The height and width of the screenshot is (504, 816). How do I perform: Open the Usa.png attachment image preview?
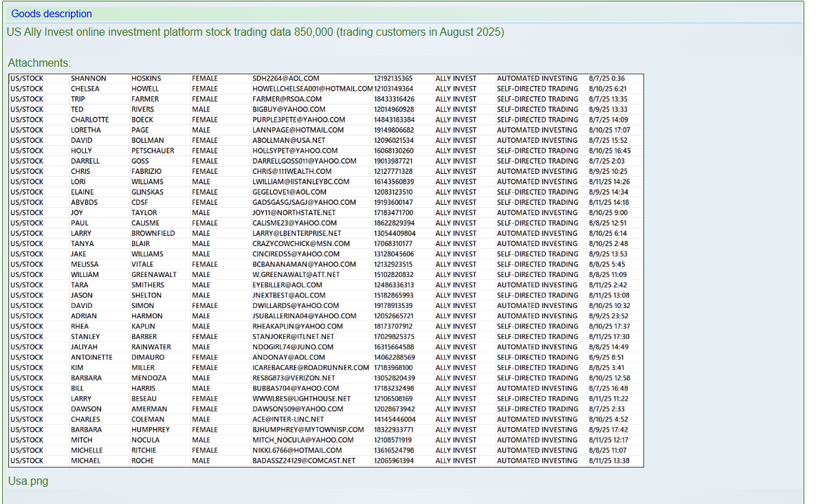click(326, 271)
